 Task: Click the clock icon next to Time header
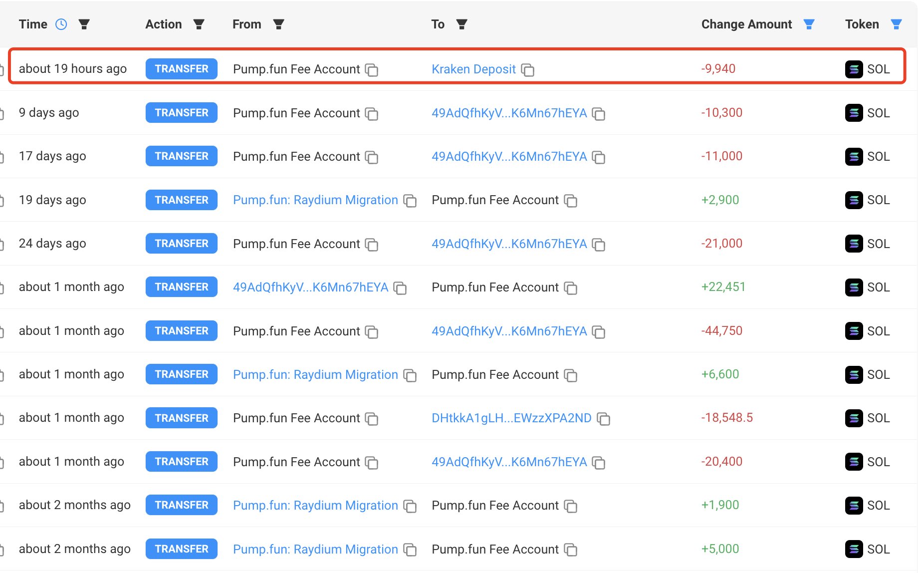[61, 24]
